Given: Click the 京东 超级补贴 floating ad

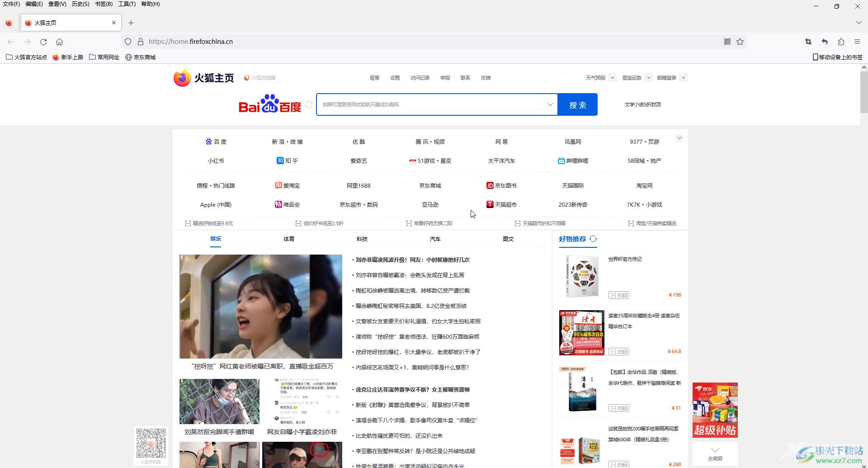Looking at the screenshot, I should [x=715, y=410].
